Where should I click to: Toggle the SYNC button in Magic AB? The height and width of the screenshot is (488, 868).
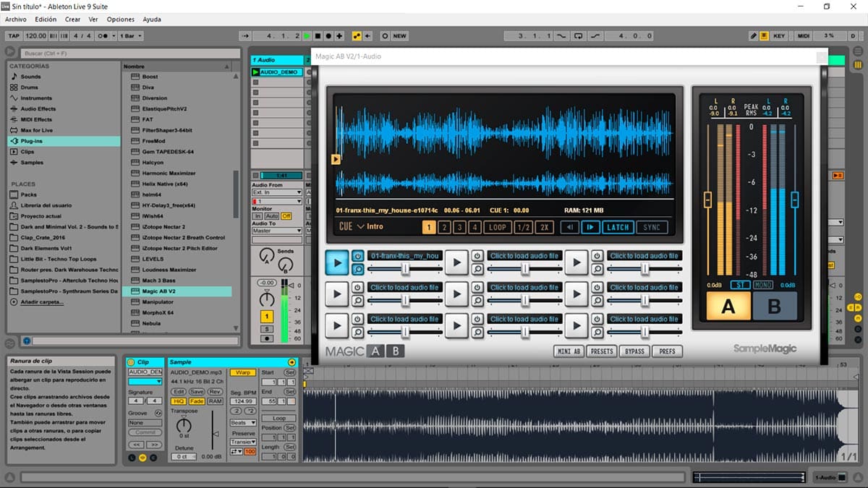pos(652,227)
